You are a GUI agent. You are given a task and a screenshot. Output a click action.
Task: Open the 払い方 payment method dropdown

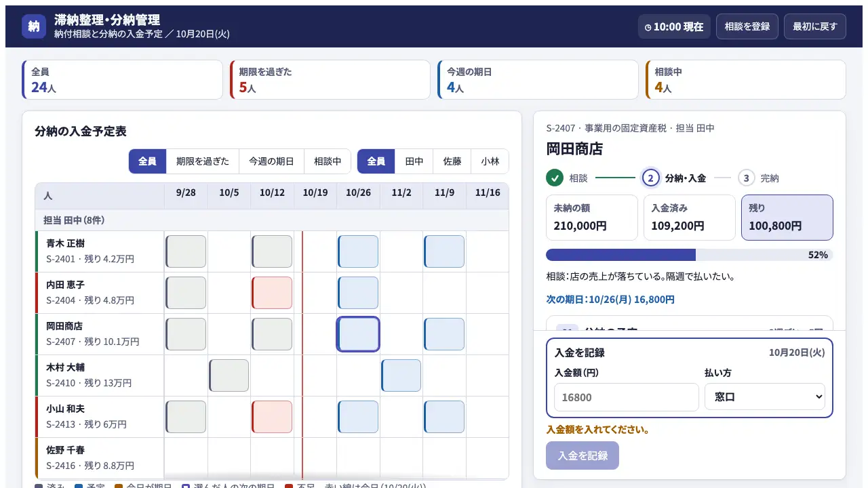click(765, 397)
